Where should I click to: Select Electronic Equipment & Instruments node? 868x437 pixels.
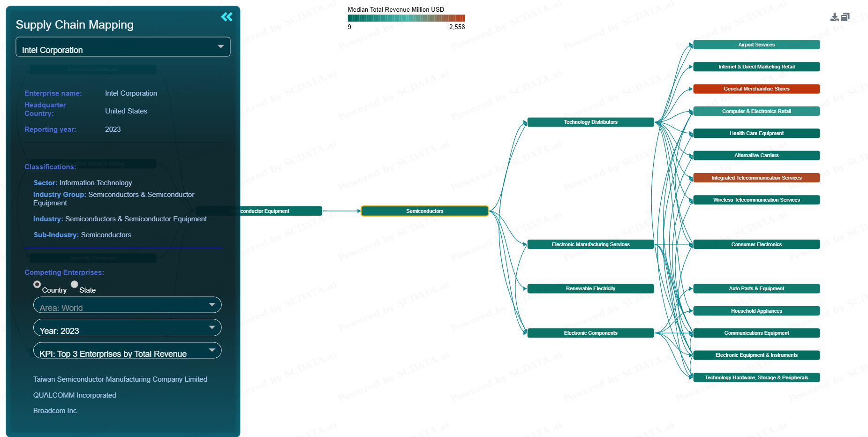click(756, 355)
